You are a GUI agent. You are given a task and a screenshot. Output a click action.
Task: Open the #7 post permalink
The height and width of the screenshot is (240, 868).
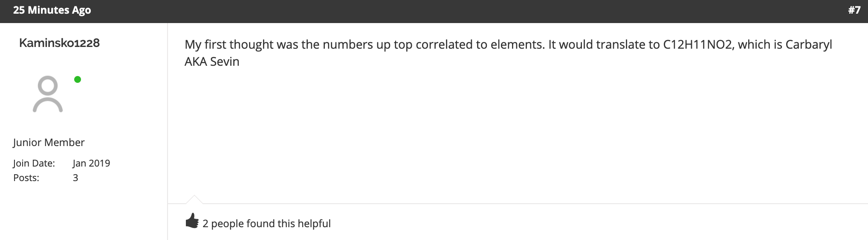tap(854, 10)
